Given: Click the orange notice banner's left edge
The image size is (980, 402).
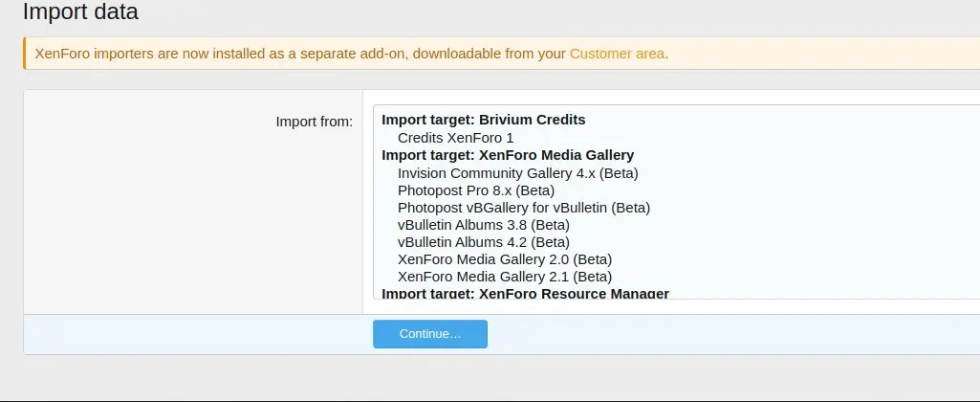Looking at the screenshot, I should (25, 54).
